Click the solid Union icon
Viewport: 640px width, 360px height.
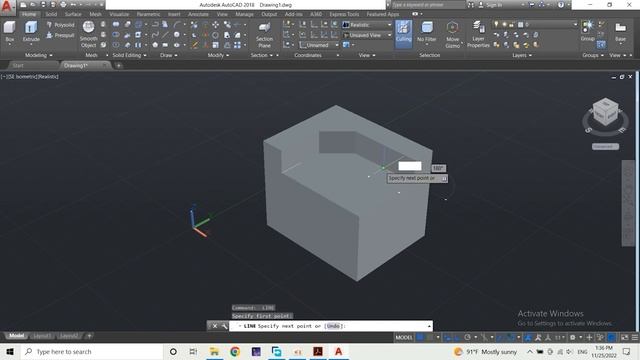click(116, 25)
